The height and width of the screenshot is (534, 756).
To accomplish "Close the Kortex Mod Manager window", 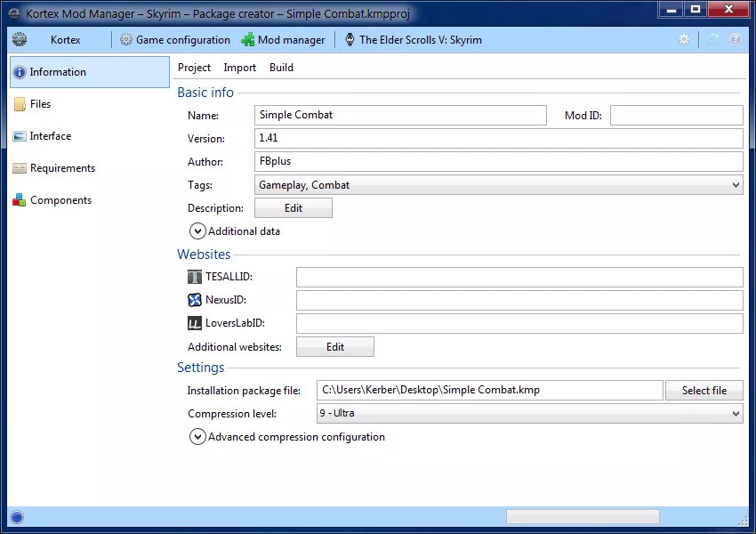I will [729, 9].
